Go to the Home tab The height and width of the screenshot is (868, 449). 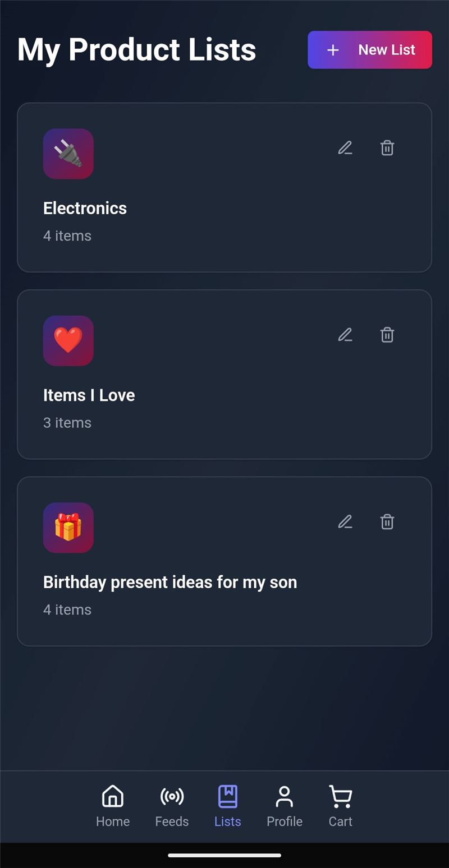pyautogui.click(x=113, y=806)
